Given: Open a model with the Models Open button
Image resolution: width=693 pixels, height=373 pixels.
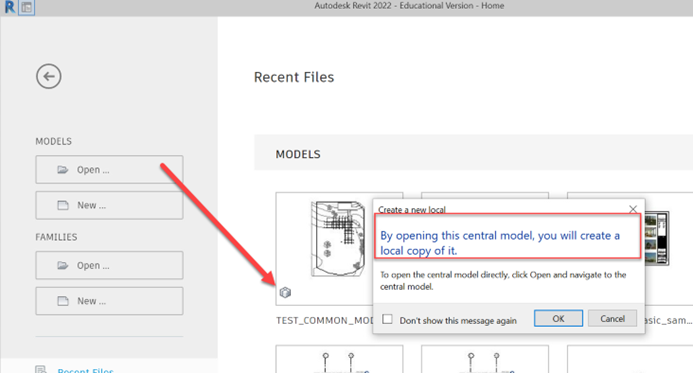Looking at the screenshot, I should point(109,169).
